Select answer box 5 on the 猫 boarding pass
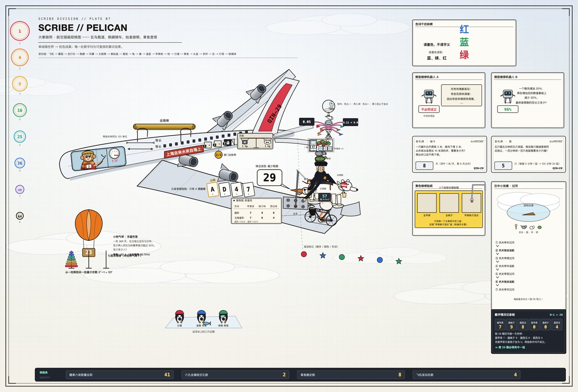The height and width of the screenshot is (392, 578). pos(503,166)
